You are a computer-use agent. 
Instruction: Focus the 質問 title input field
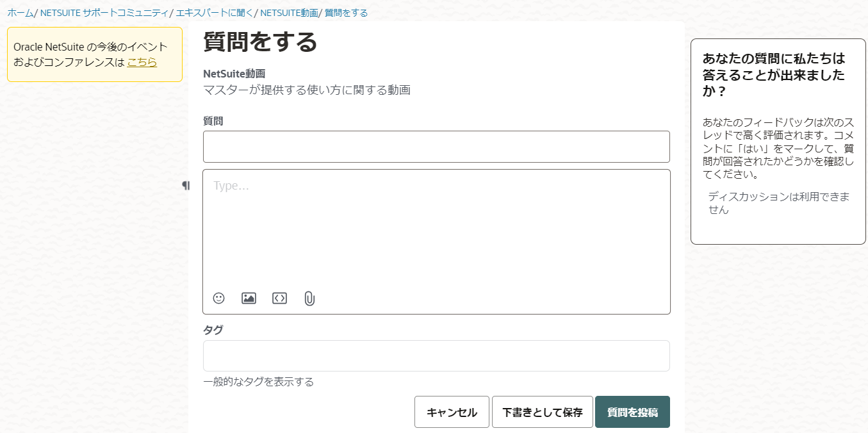(436, 147)
